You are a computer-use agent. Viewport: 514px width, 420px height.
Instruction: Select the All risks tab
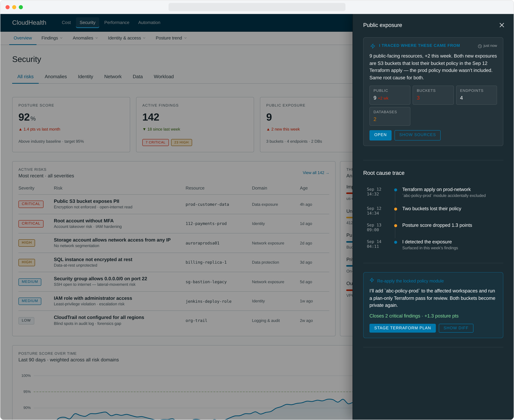coord(25,77)
